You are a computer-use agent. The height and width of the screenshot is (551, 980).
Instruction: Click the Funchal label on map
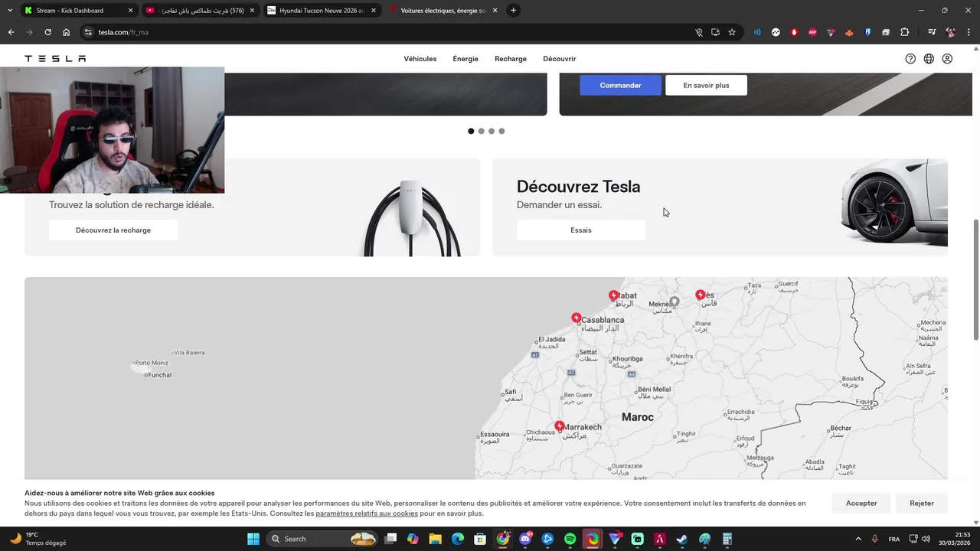(x=160, y=375)
